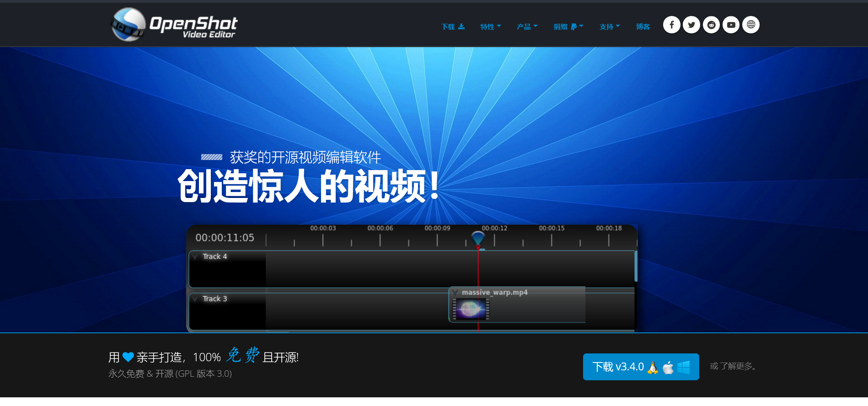Screen dimensions: 868x406
Task: Click the 00:00:18 ruler mark
Action: (x=609, y=228)
